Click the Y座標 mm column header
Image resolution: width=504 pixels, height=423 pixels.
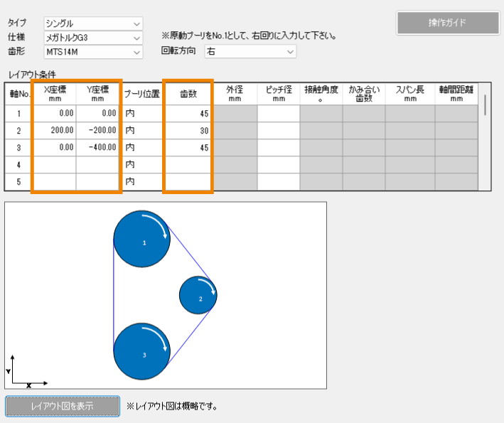[x=97, y=94]
